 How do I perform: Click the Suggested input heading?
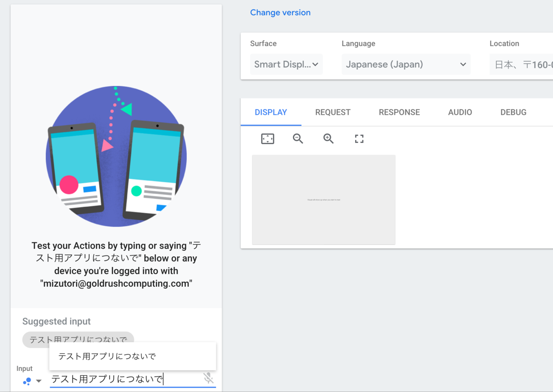pos(57,321)
